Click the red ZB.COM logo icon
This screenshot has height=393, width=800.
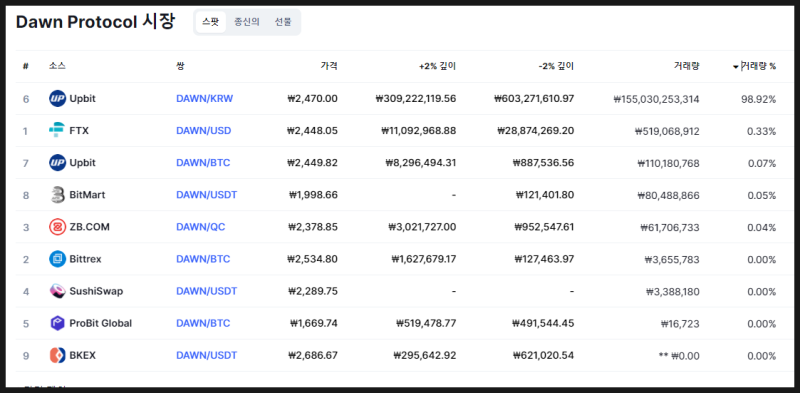[58, 227]
